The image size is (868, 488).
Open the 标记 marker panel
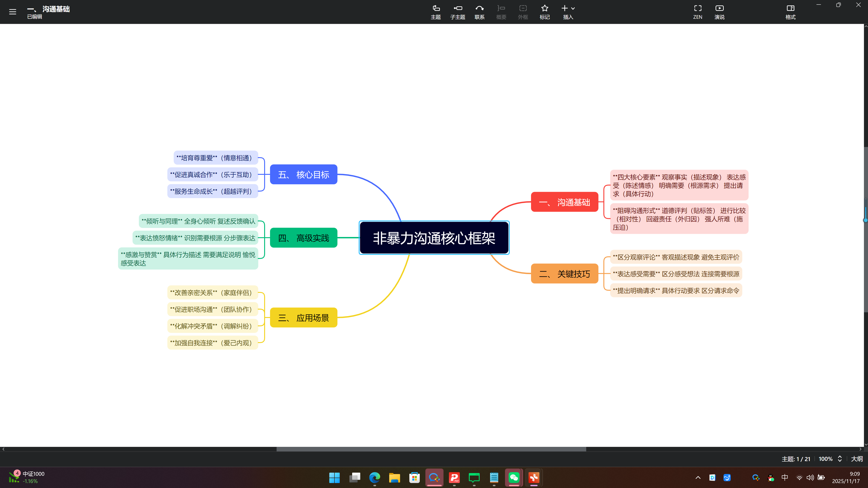pos(545,12)
